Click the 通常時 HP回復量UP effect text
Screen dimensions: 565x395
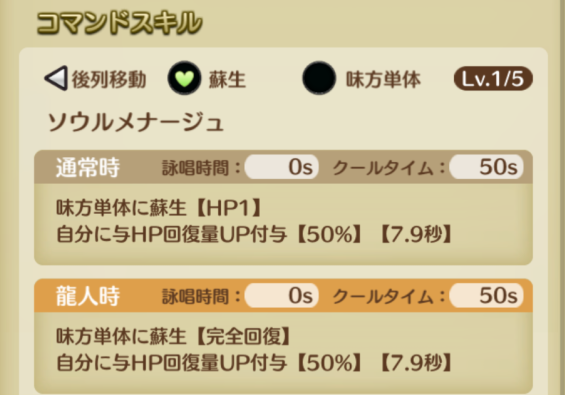tap(254, 235)
